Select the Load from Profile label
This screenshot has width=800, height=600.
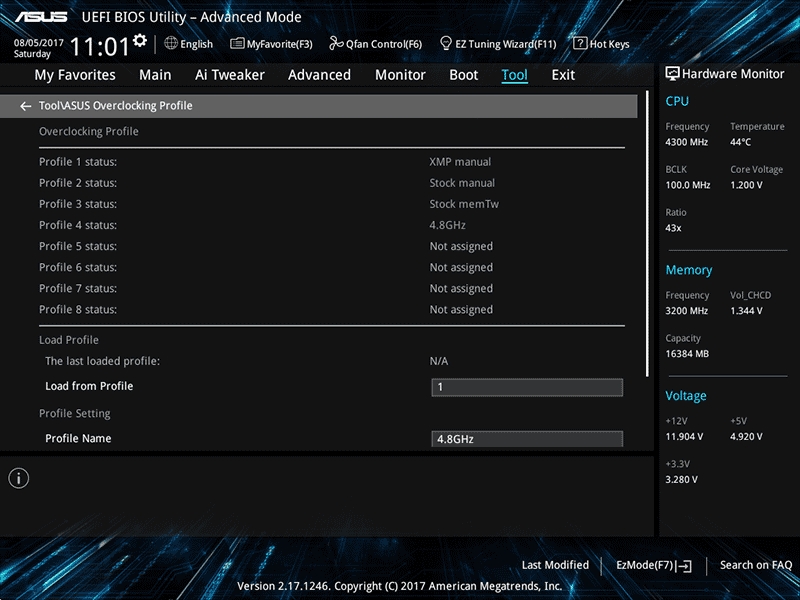(89, 386)
